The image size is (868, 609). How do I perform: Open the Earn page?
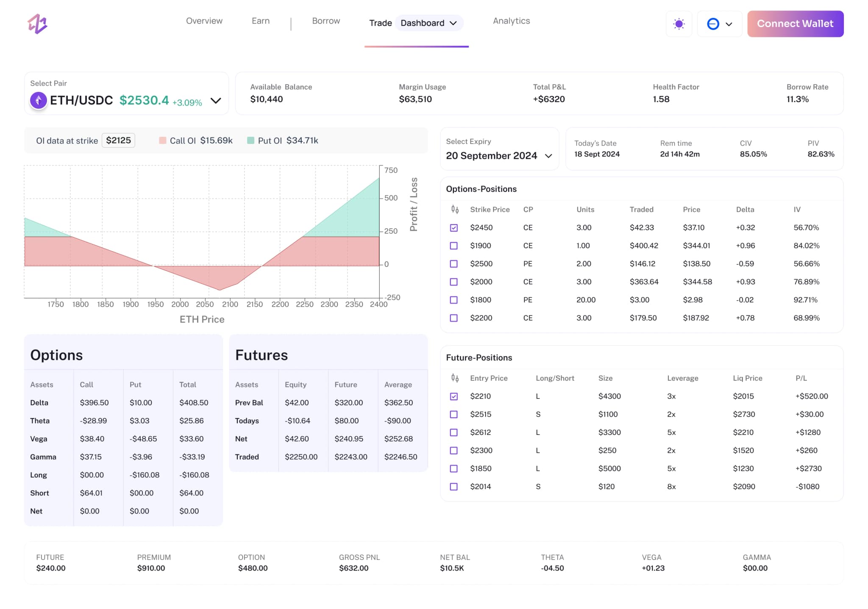coord(261,21)
